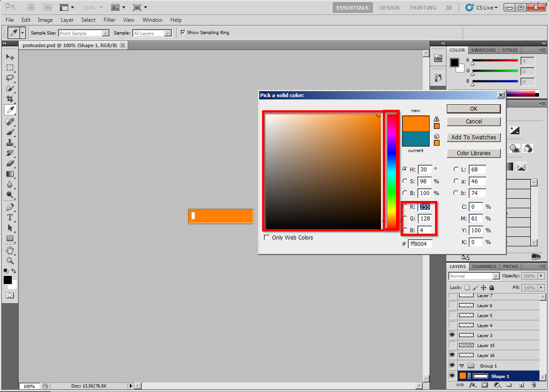Expand more workspaces double-arrow
The height and width of the screenshot is (392, 549).
point(449,8)
